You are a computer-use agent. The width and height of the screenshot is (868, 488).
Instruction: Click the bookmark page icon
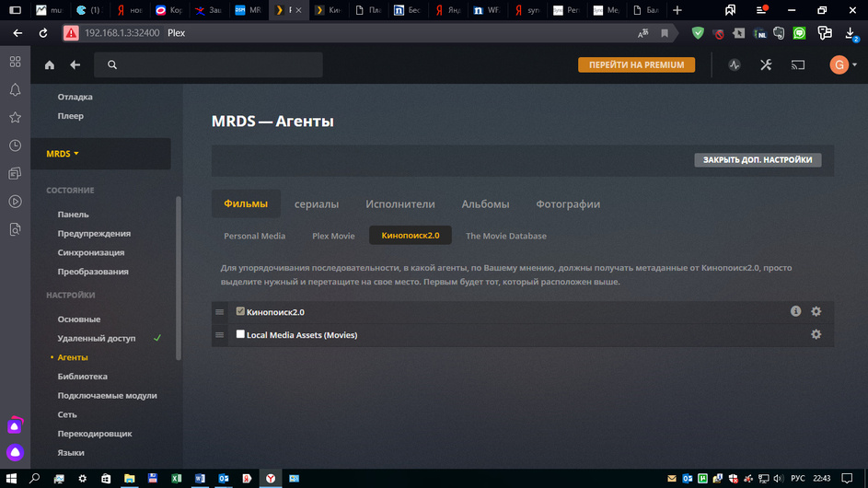665,33
